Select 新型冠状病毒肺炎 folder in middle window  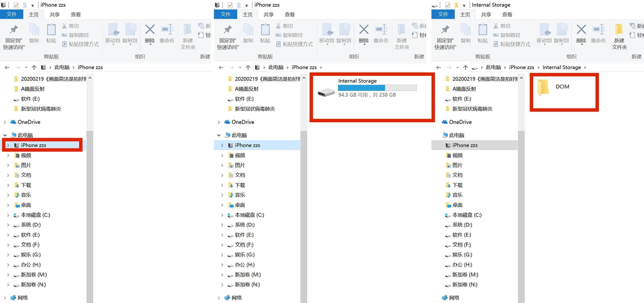[x=255, y=109]
